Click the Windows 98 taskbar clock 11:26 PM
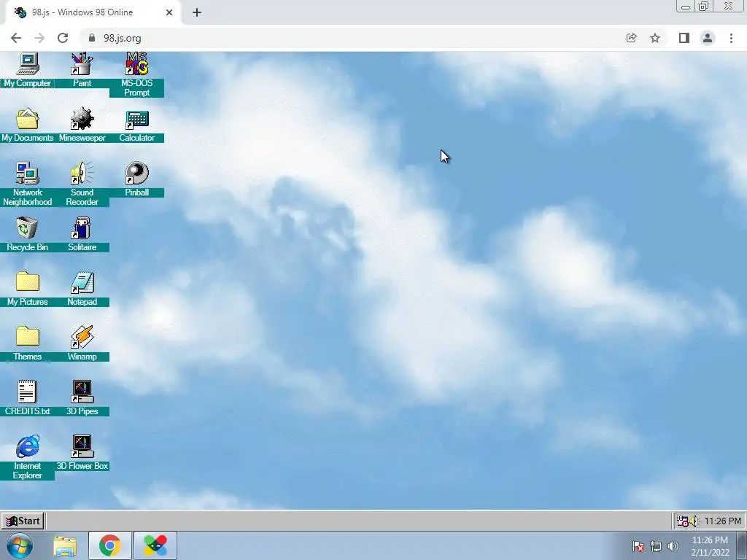This screenshot has height=560, width=747. [723, 521]
